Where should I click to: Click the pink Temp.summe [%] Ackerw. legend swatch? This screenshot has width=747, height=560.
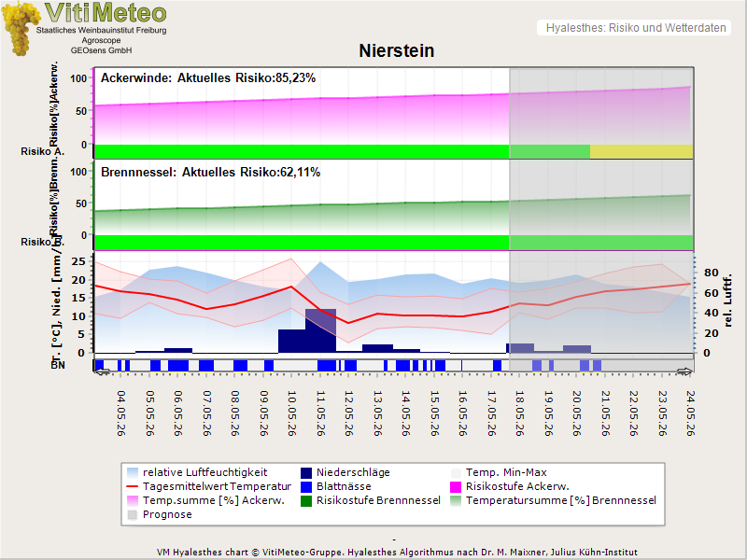click(133, 500)
